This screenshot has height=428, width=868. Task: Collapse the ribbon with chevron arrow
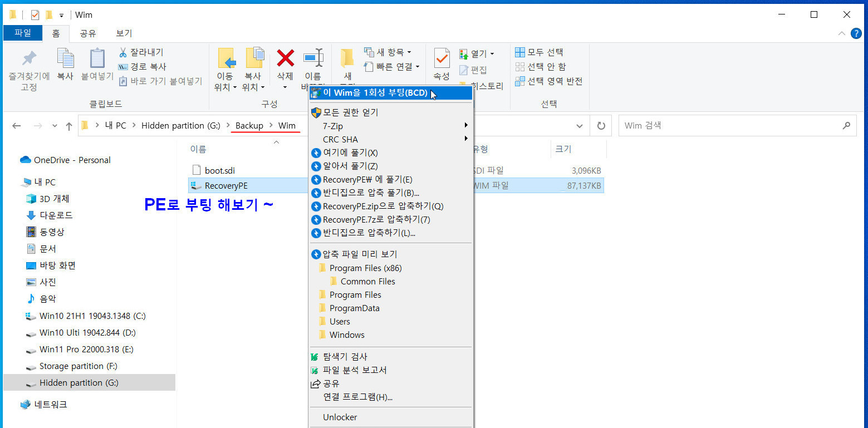click(x=842, y=33)
